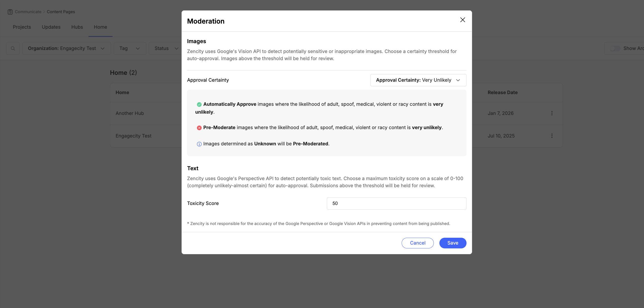Open the Tag filter dropdown
The image size is (644, 308).
pos(130,48)
